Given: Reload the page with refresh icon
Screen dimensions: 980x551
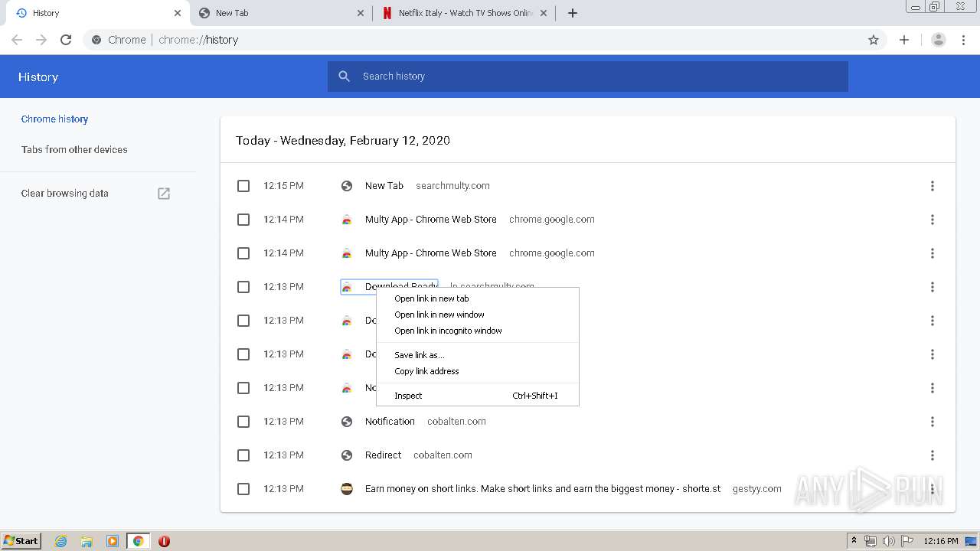Looking at the screenshot, I should pyautogui.click(x=66, y=40).
